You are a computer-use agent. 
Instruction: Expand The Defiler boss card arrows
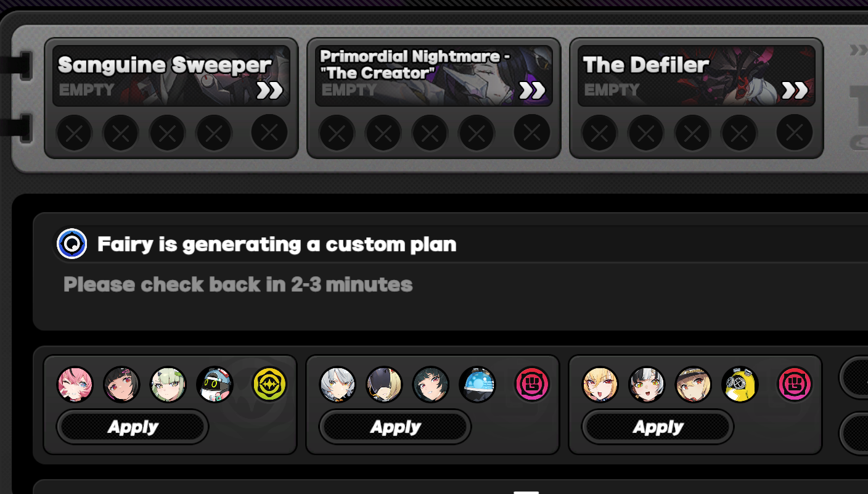tap(795, 91)
